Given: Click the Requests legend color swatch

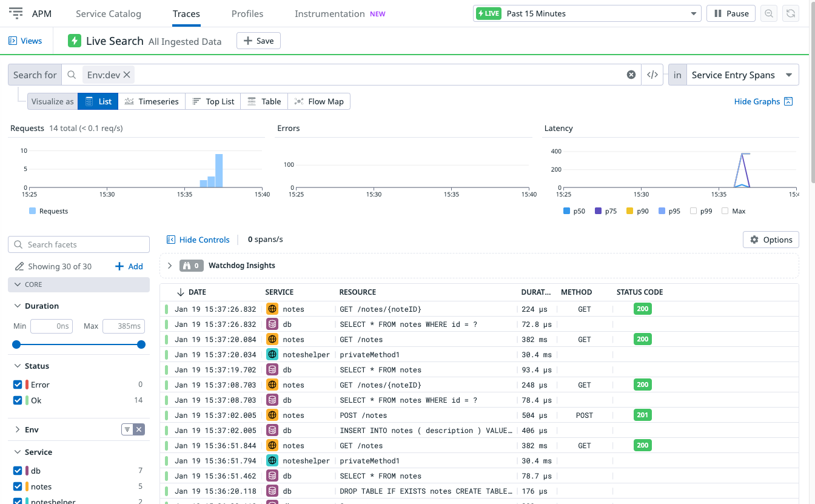Looking at the screenshot, I should (x=33, y=211).
